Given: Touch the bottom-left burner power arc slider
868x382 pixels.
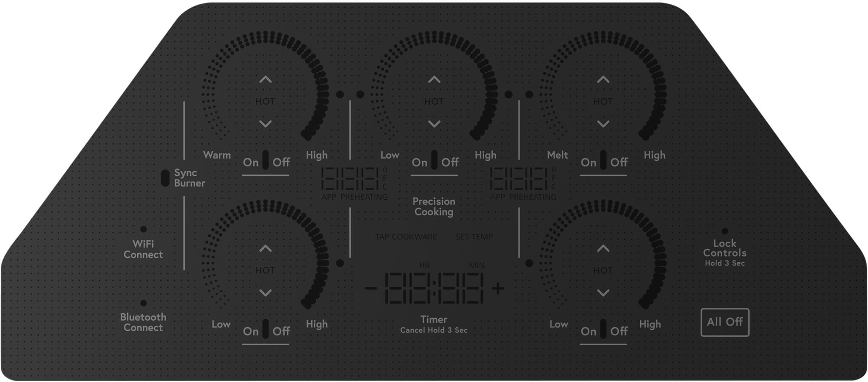Looking at the screenshot, I should [x=265, y=254].
